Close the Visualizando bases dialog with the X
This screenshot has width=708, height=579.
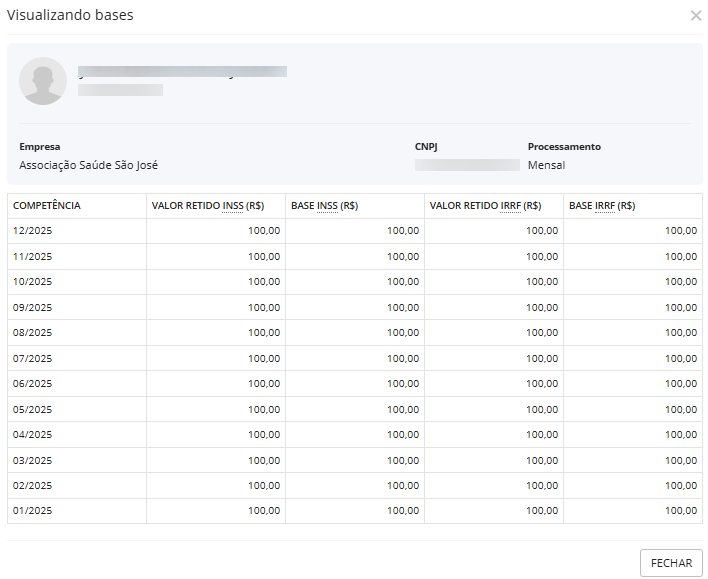pos(696,16)
